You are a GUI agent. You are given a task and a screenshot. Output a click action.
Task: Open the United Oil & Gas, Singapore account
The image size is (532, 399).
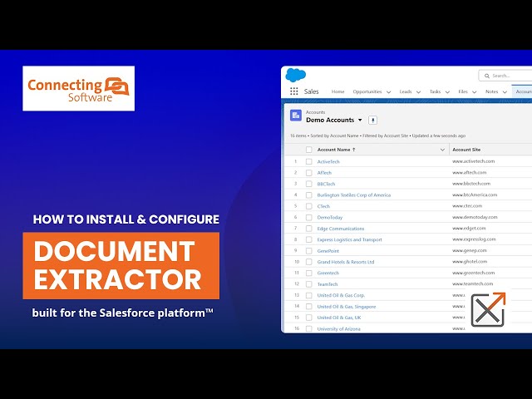(346, 307)
